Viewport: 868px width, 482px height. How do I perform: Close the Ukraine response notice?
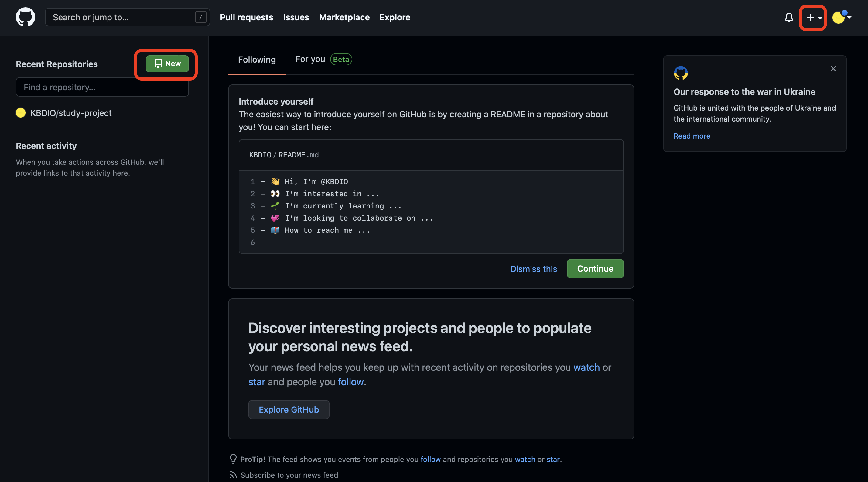coord(833,69)
